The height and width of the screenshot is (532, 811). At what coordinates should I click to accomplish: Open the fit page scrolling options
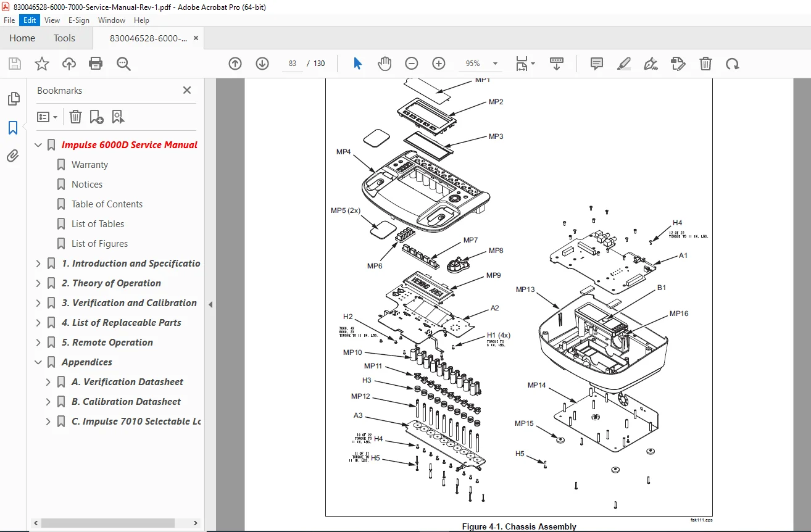point(525,64)
